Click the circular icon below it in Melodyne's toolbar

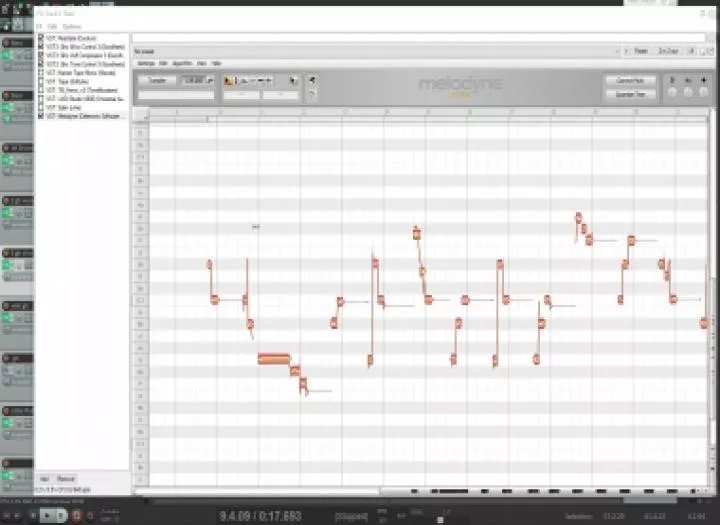[x=312, y=94]
